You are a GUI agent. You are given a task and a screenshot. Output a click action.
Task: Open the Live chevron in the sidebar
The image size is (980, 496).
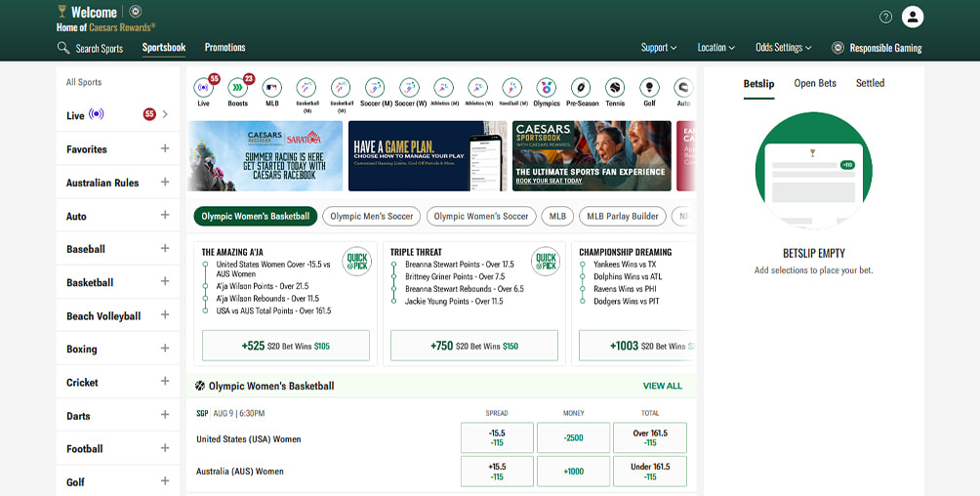(165, 114)
